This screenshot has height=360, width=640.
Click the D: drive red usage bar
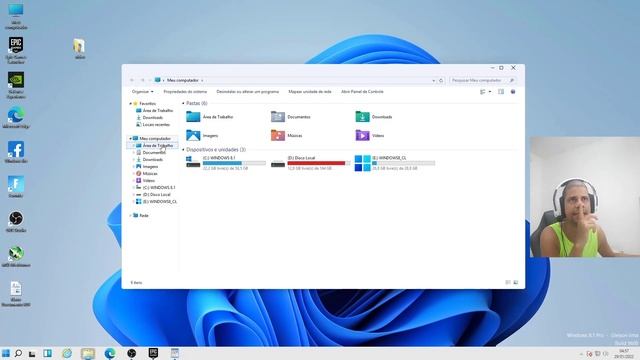pyautogui.click(x=319, y=163)
